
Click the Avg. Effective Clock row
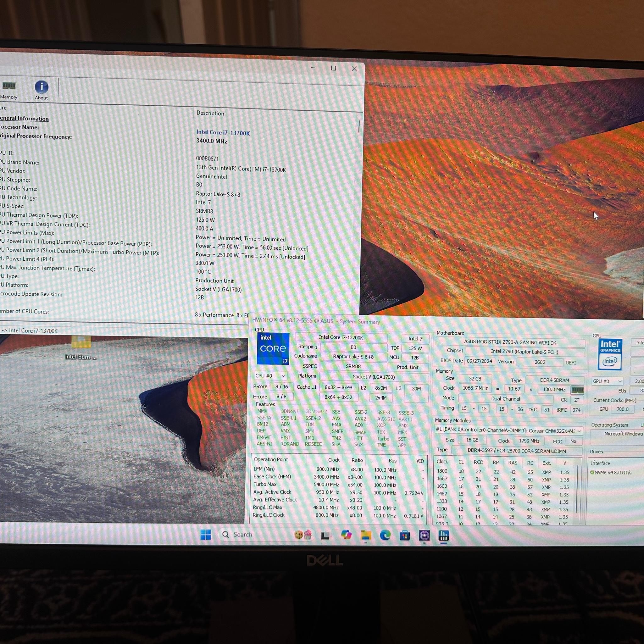338,500
